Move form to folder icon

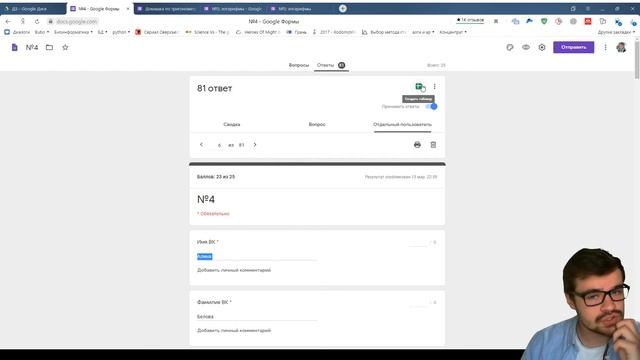click(x=49, y=47)
